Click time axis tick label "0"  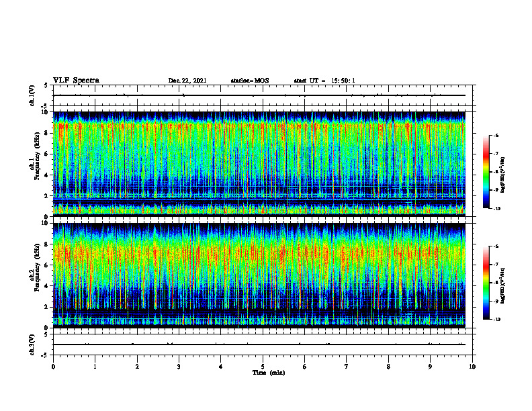pyautogui.click(x=53, y=367)
